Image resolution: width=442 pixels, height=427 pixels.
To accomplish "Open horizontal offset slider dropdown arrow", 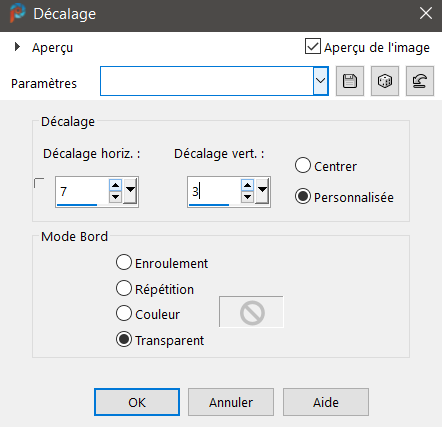I will click(130, 191).
